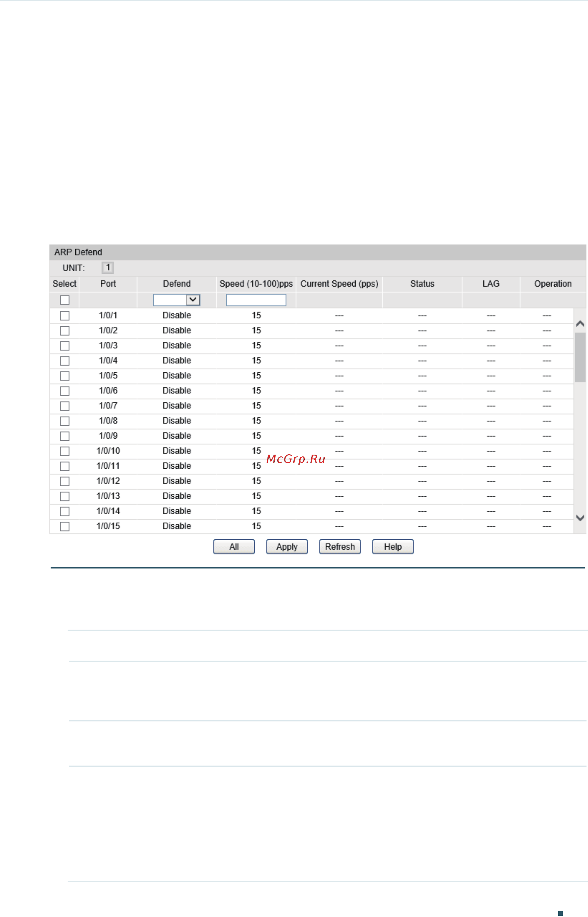Screen dimensions: 588x917
Task: Click the Select column header
Action: (x=65, y=284)
